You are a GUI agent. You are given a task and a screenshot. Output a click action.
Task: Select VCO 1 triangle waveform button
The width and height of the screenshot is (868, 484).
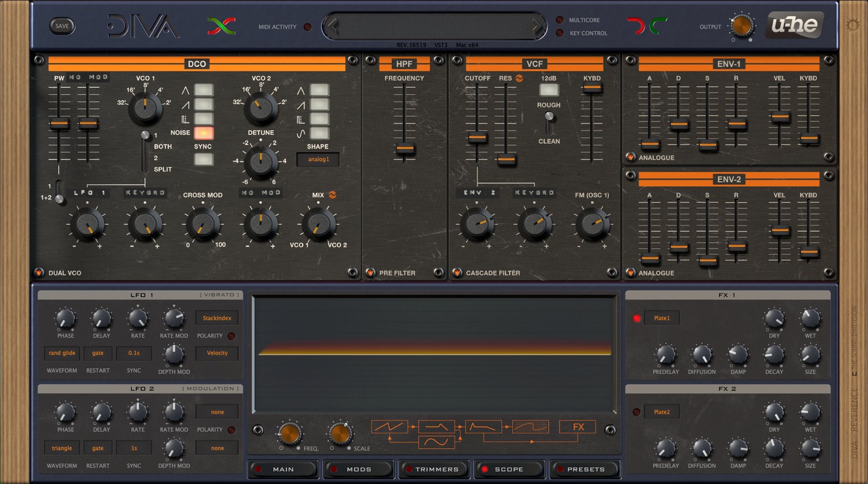[x=204, y=90]
